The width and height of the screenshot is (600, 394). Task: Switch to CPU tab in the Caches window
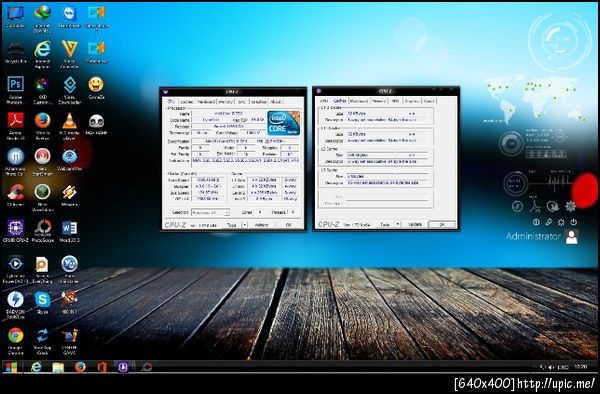(x=324, y=101)
